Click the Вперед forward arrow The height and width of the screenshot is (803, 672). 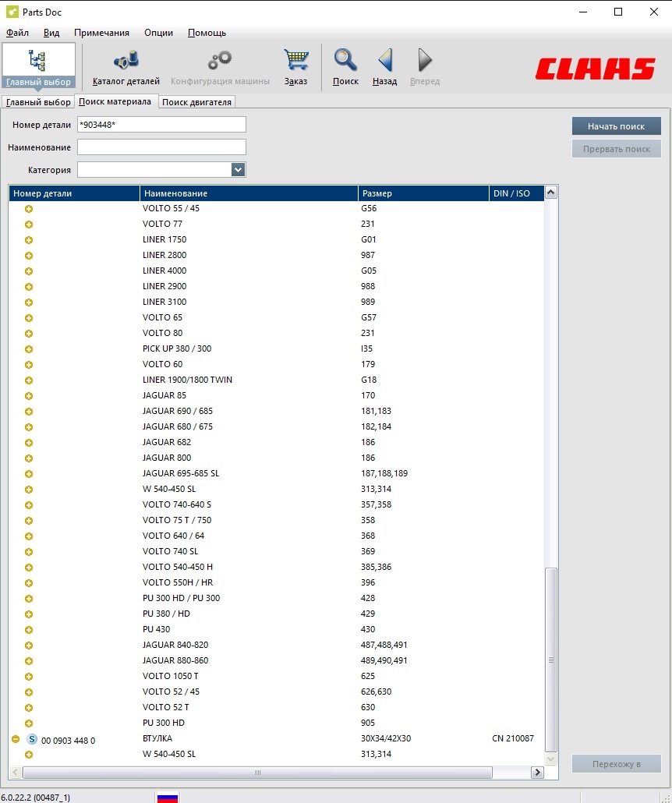click(425, 60)
